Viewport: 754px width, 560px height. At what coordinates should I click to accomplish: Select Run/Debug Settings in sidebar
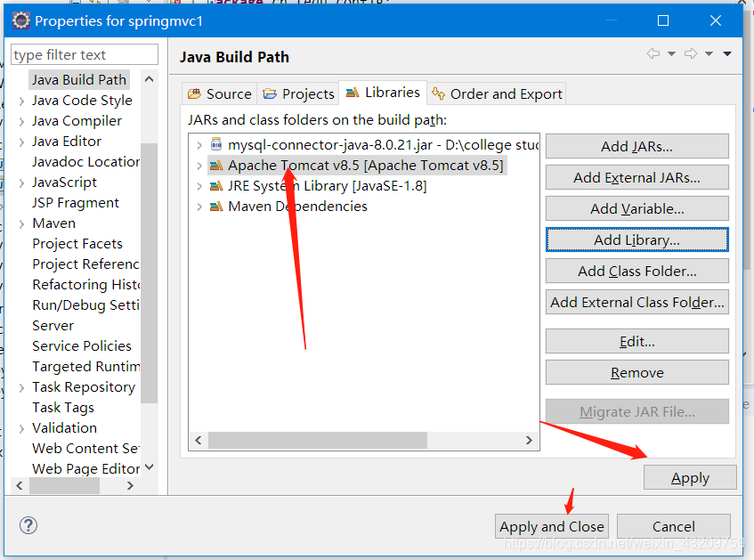coord(85,305)
